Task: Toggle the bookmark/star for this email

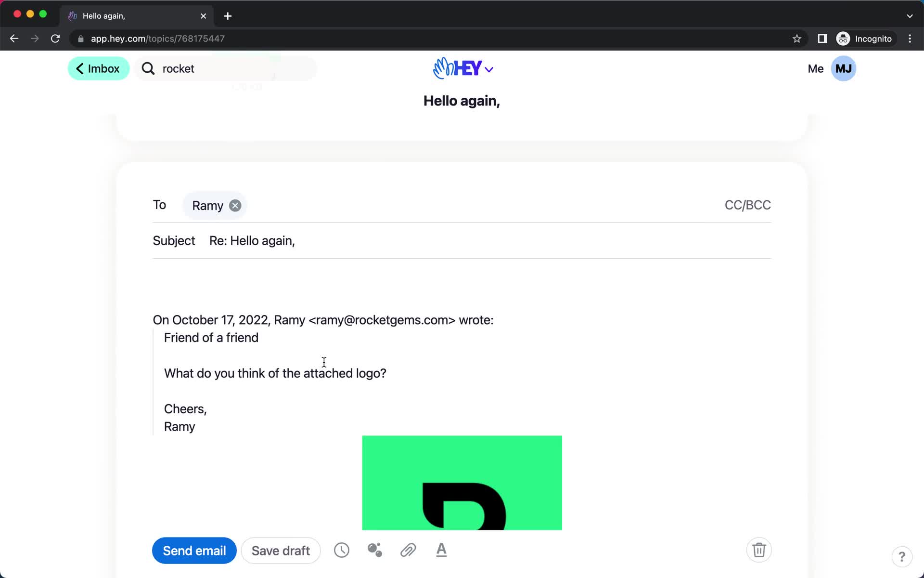Action: point(796,39)
